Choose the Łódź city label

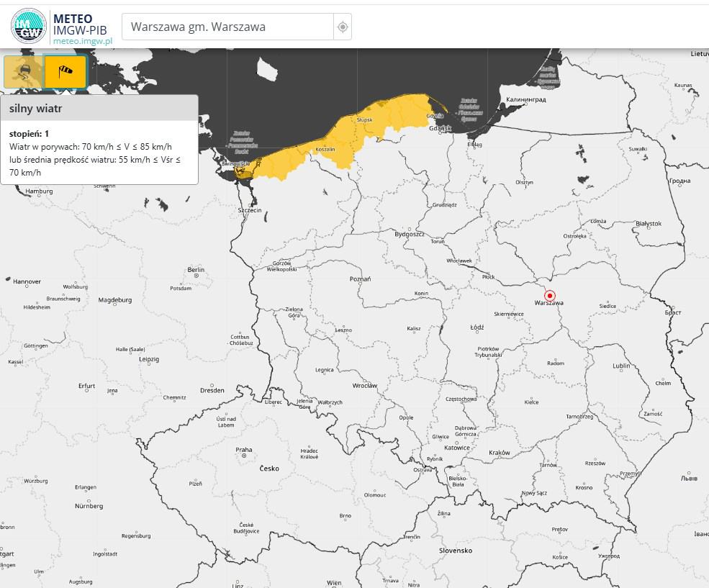click(477, 327)
